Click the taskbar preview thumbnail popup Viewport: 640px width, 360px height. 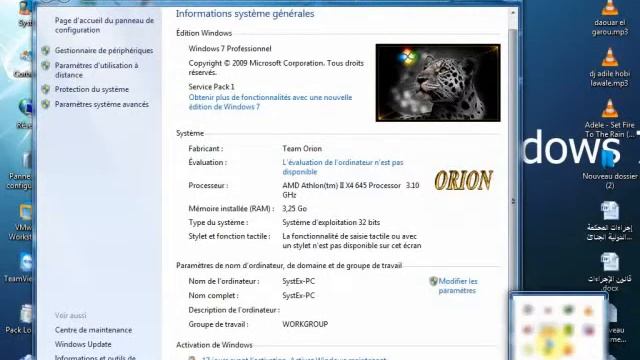pyautogui.click(x=558, y=327)
